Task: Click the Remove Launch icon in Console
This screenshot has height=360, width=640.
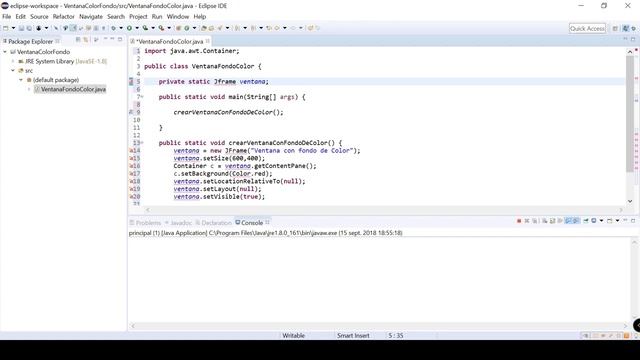Action: pyautogui.click(x=527, y=221)
